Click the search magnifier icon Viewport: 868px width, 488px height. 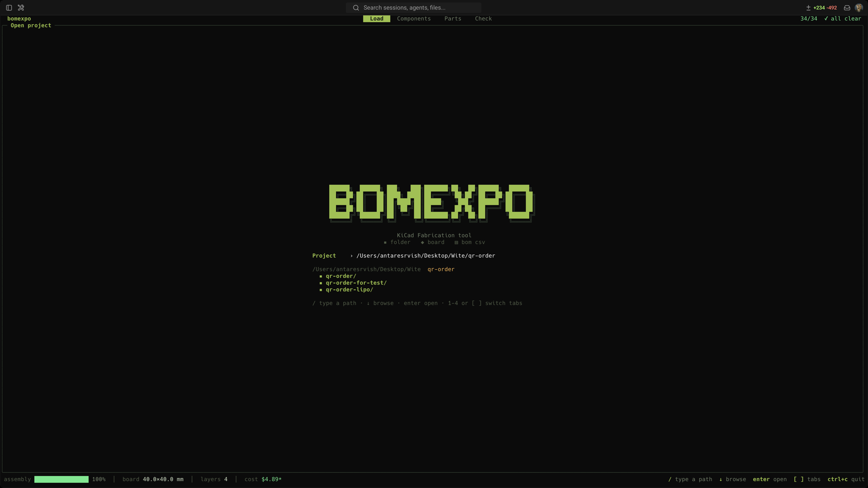click(356, 8)
